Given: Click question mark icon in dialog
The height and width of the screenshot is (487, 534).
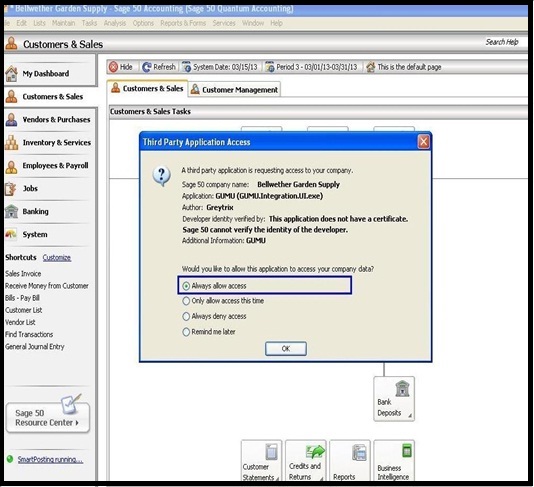Looking at the screenshot, I should [x=161, y=176].
